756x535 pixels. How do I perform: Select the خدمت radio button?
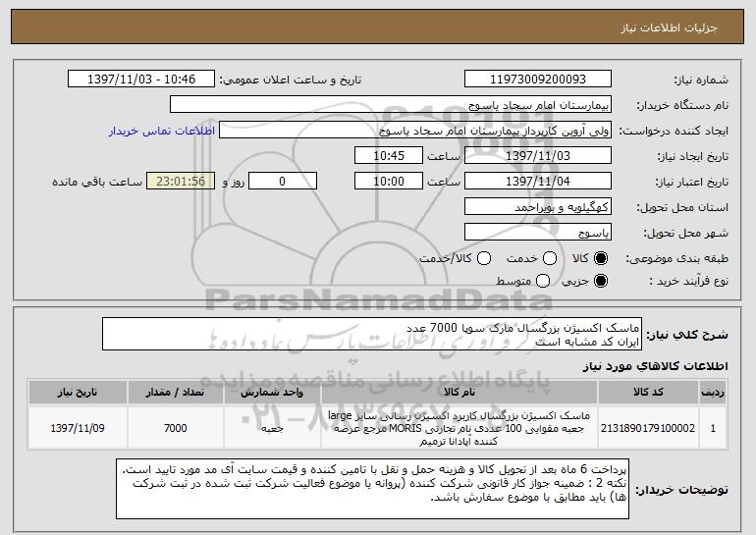[x=550, y=258]
